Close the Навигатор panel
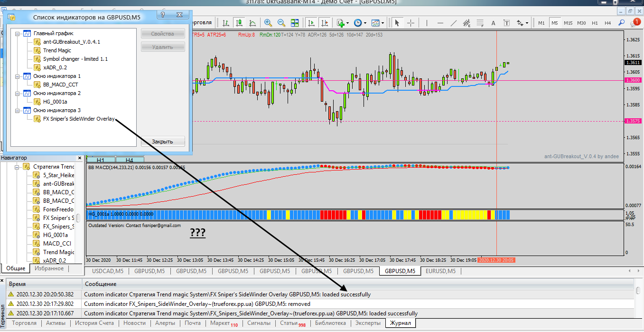644x332 pixels. (x=80, y=158)
